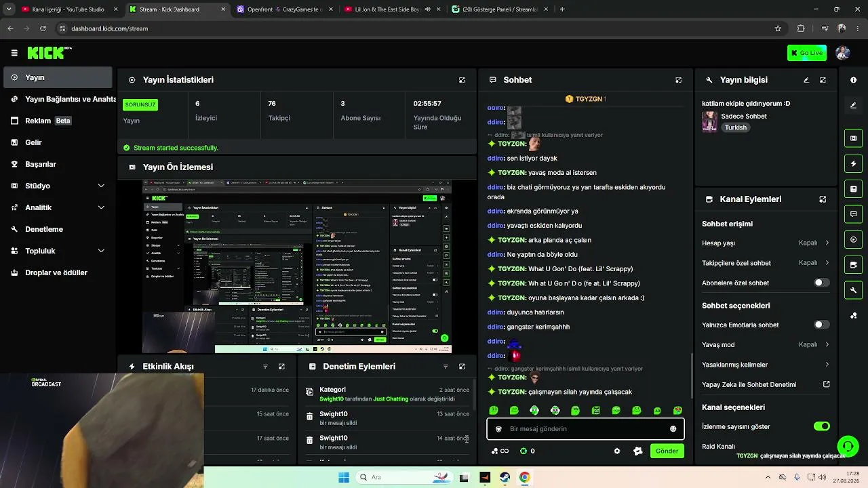Open the green headset support button
Image resolution: width=868 pixels, height=488 pixels.
pyautogui.click(x=848, y=446)
